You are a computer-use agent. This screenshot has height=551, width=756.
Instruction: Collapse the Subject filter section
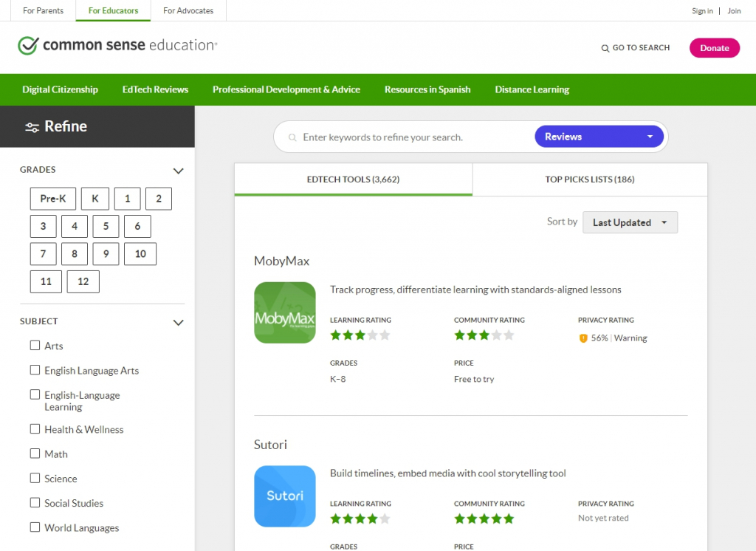point(178,322)
